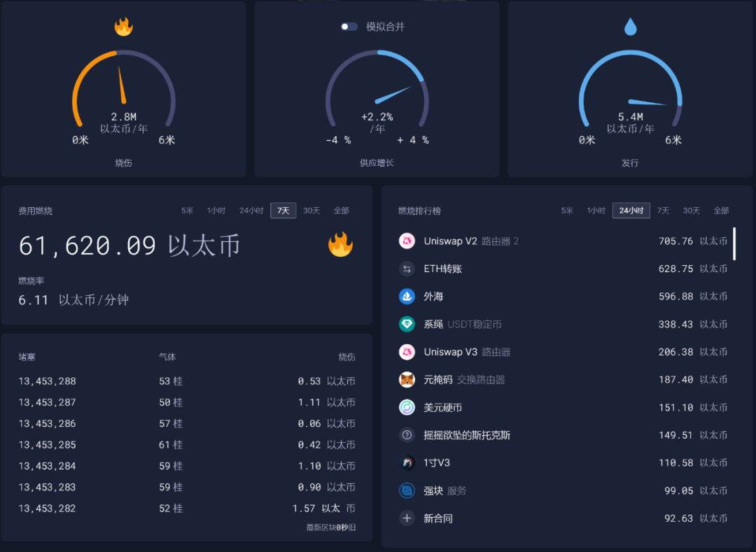Open the Uniswap V3 路由器 entry
The width and height of the screenshot is (756, 552).
pyautogui.click(x=563, y=352)
